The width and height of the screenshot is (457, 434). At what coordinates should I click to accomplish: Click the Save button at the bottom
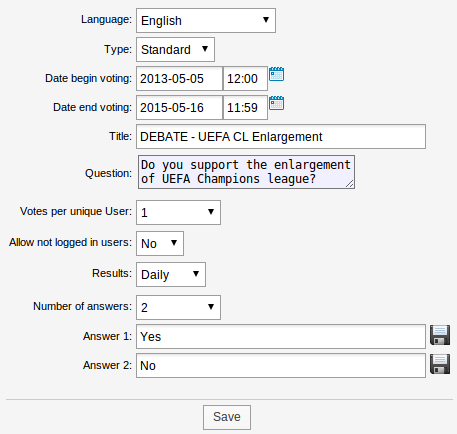point(227,417)
